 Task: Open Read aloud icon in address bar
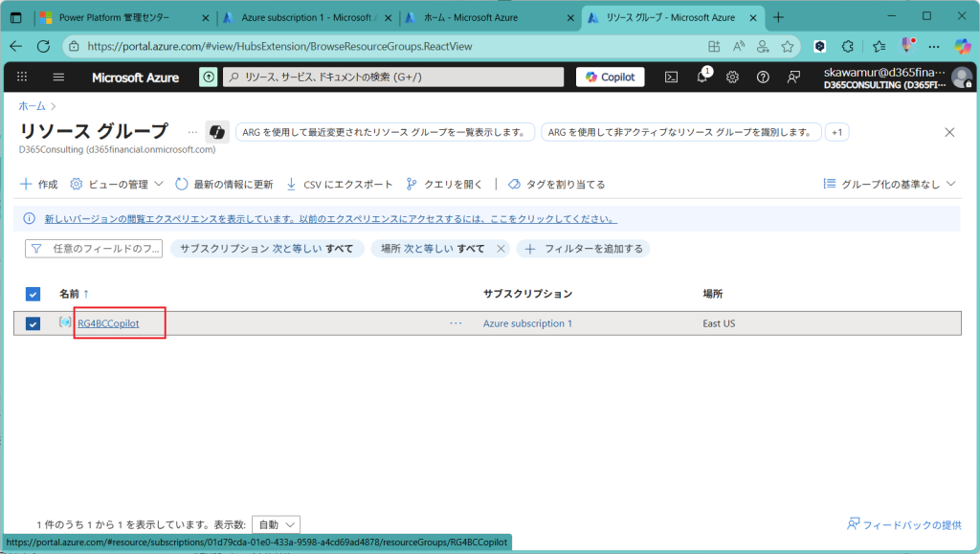click(739, 46)
